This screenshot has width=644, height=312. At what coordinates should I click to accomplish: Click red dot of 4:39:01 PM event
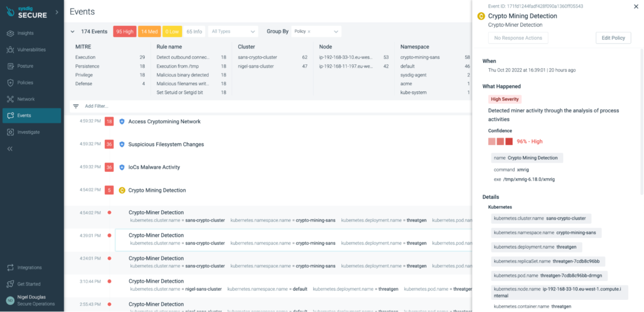click(x=109, y=236)
